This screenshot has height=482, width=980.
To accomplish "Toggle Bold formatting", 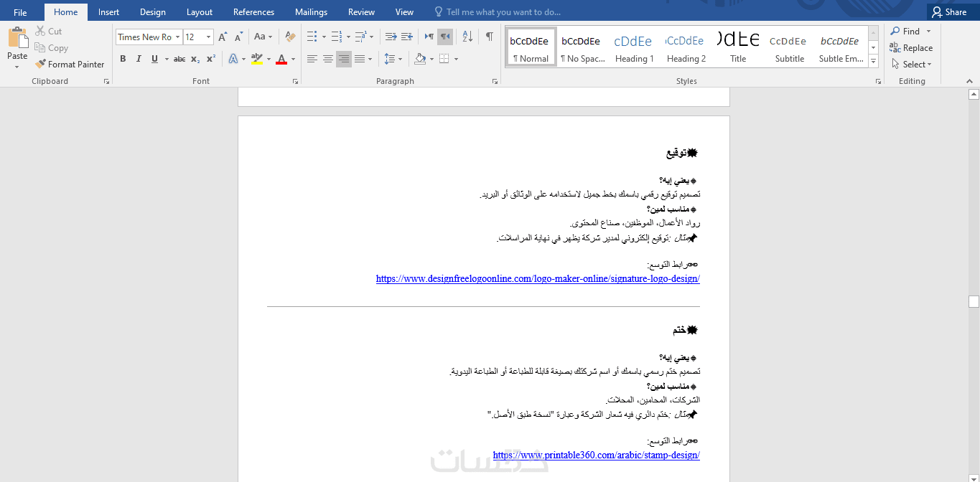I will 123,59.
